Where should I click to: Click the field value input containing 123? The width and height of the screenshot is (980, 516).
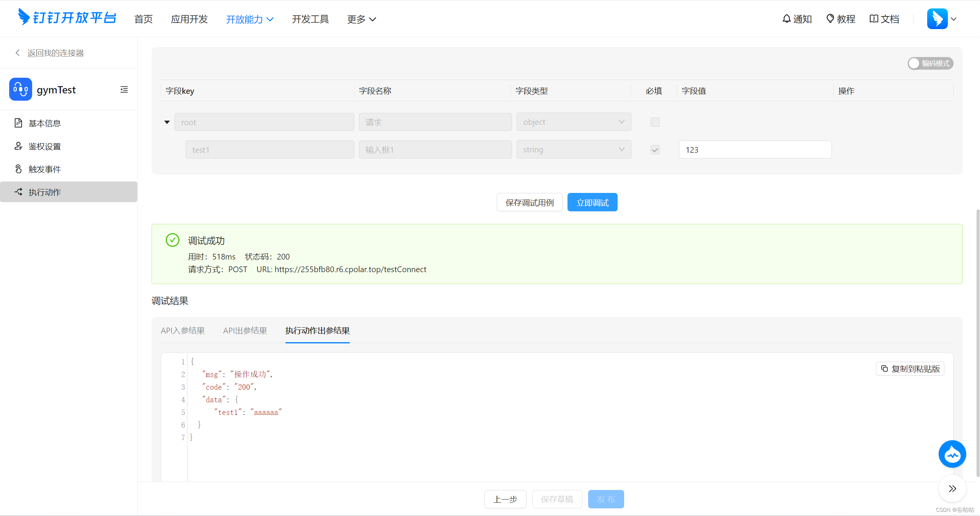[x=755, y=150]
